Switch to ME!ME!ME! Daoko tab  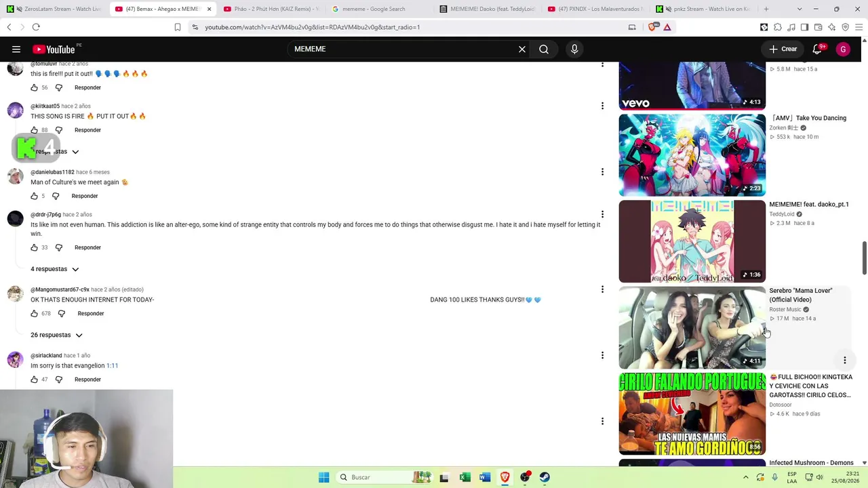tap(487, 9)
